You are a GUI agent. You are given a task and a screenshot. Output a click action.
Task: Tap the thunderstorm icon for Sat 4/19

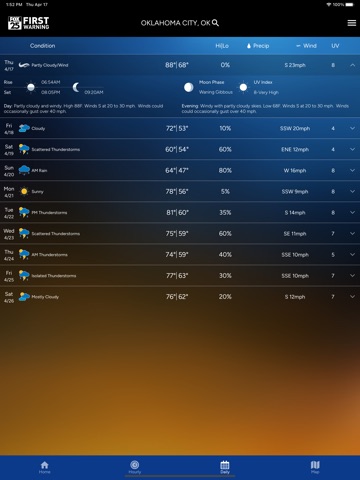pyautogui.click(x=24, y=149)
